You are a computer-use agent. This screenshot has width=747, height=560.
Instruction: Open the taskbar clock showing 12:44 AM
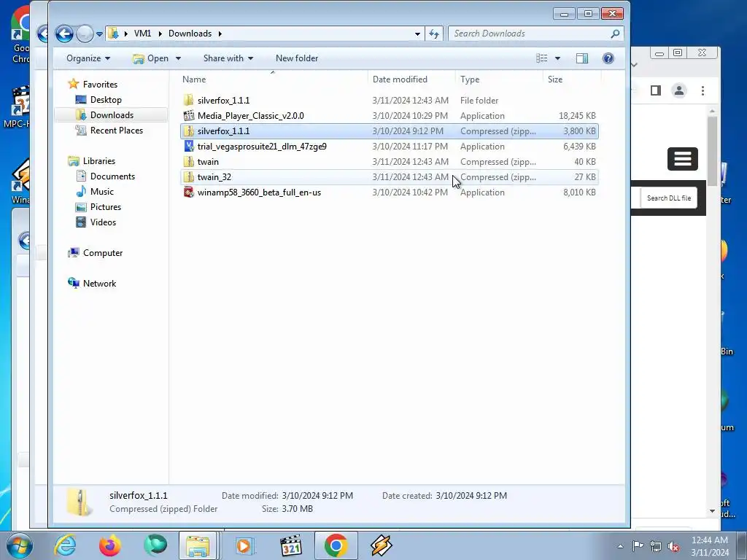pyautogui.click(x=709, y=546)
